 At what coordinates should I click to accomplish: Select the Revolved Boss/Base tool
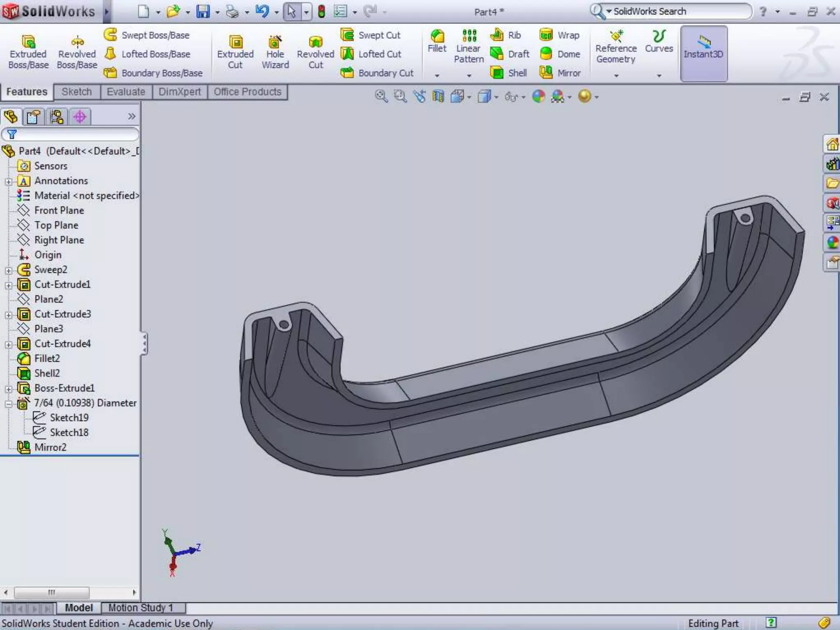(77, 52)
